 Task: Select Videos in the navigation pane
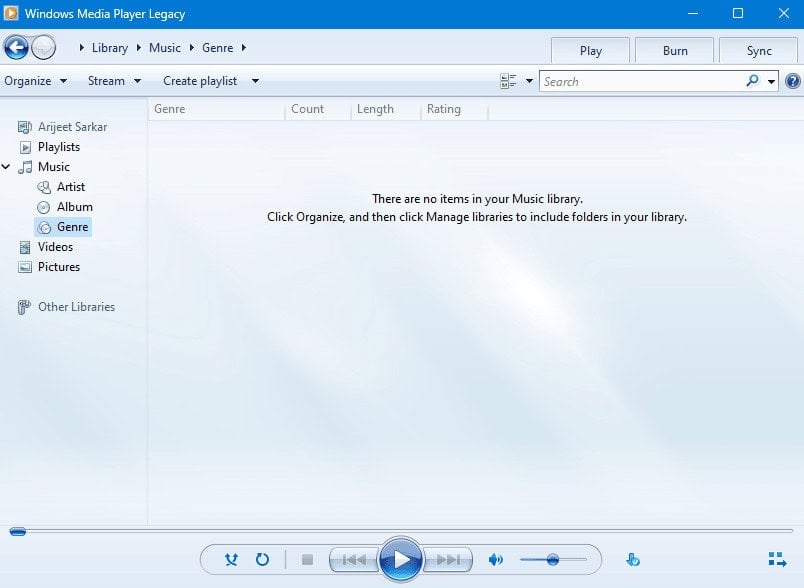tap(55, 247)
